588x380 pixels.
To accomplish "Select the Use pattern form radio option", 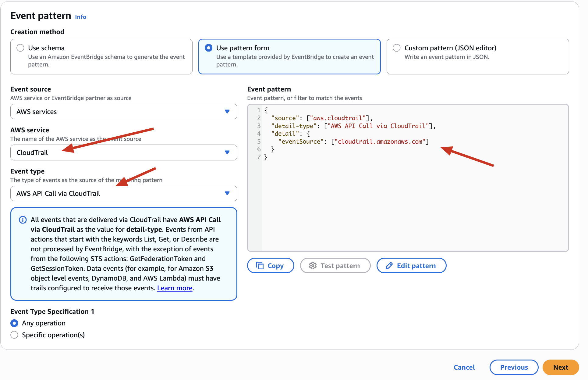I will (x=209, y=48).
